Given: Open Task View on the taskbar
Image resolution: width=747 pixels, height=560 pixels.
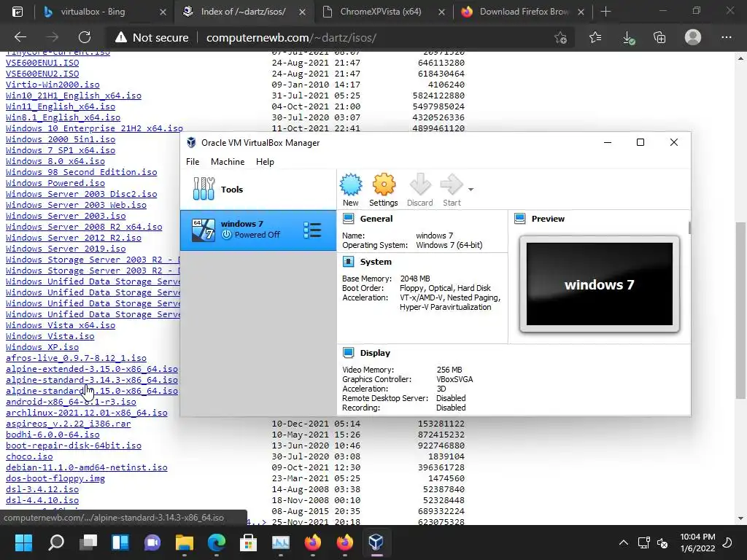Looking at the screenshot, I should coord(88,542).
